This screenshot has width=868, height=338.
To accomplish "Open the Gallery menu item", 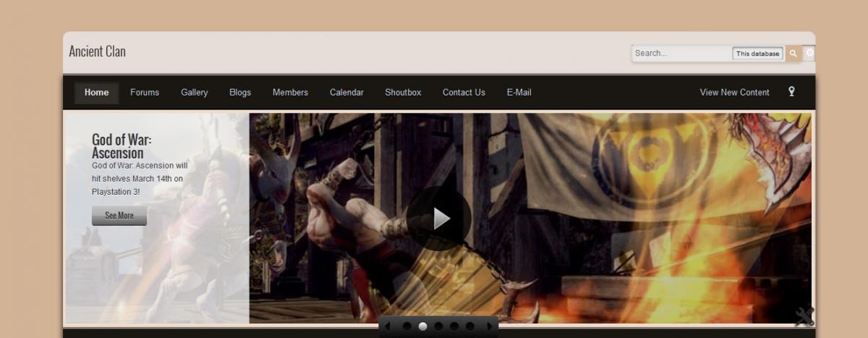I will click(195, 93).
